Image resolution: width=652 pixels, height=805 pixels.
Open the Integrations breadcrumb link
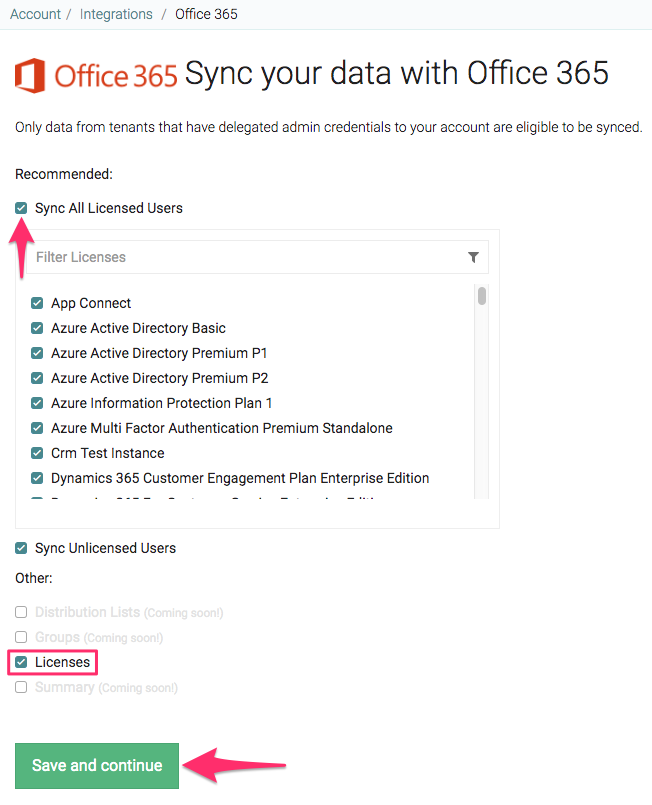(x=117, y=14)
